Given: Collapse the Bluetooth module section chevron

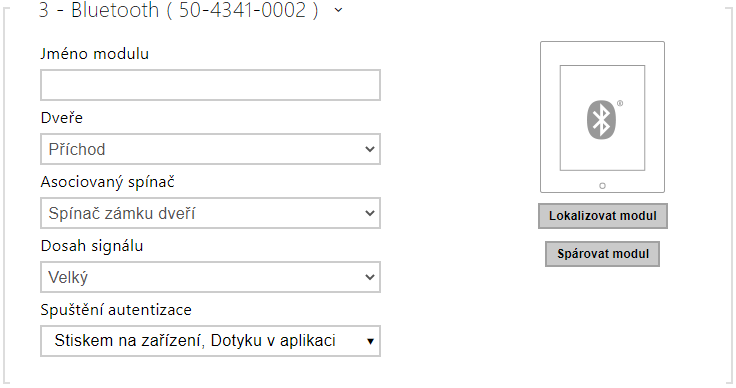Looking at the screenshot, I should [x=338, y=10].
